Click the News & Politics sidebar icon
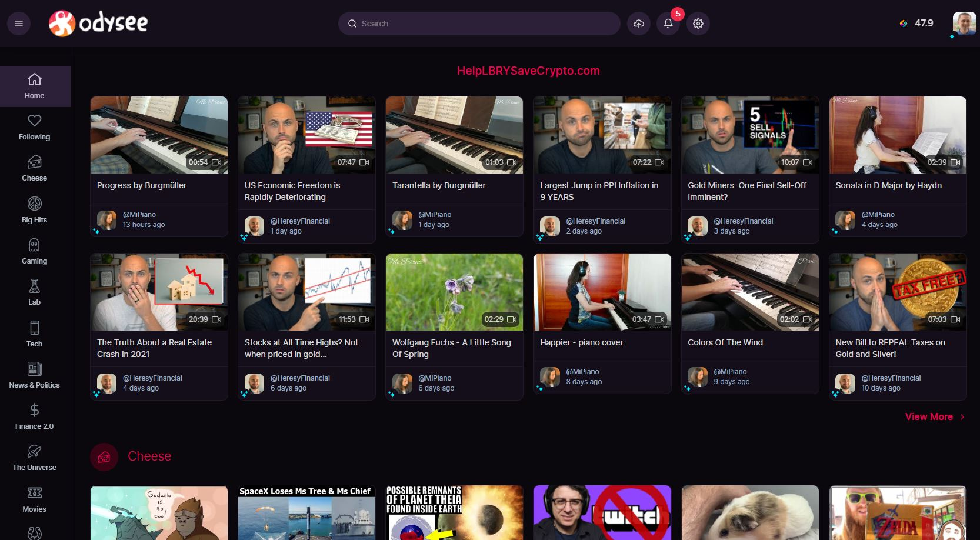The width and height of the screenshot is (980, 540). (x=35, y=369)
